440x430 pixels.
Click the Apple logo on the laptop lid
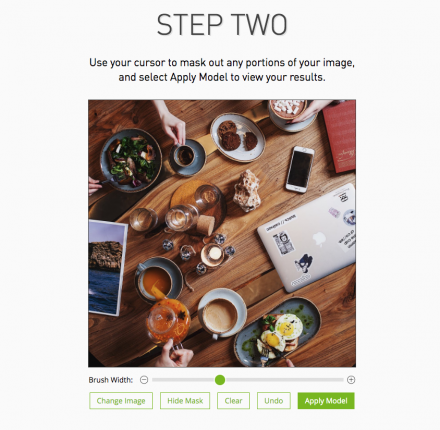click(x=318, y=238)
